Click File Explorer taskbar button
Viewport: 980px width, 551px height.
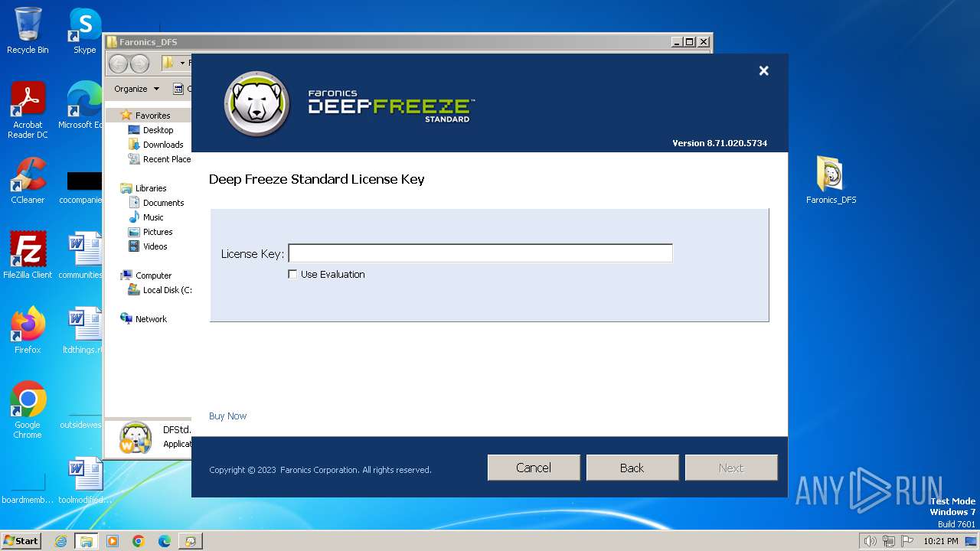pyautogui.click(x=86, y=541)
